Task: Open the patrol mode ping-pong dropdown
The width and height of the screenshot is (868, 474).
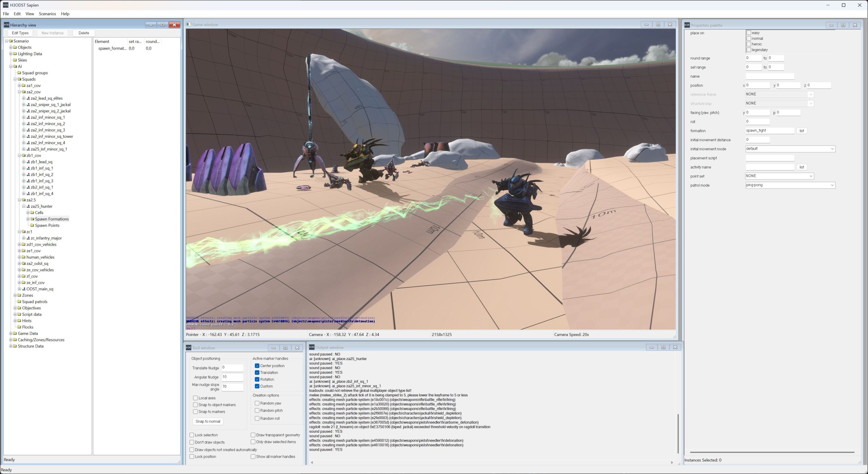Action: 832,185
